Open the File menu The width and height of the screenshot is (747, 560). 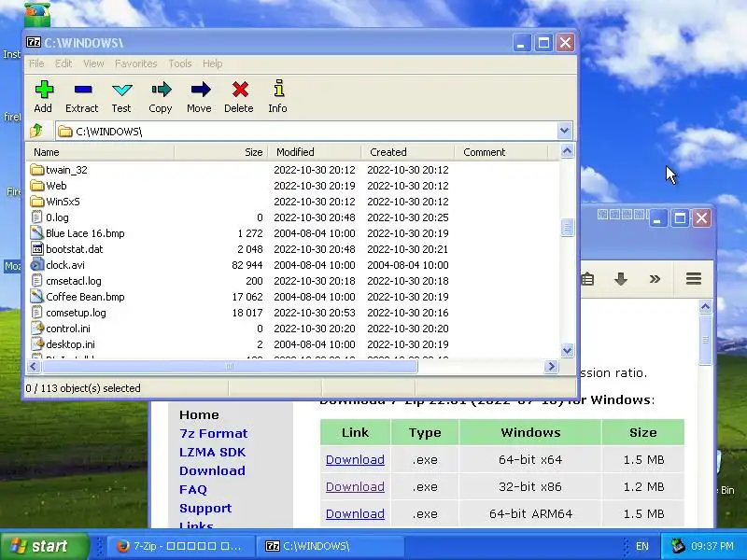[36, 63]
